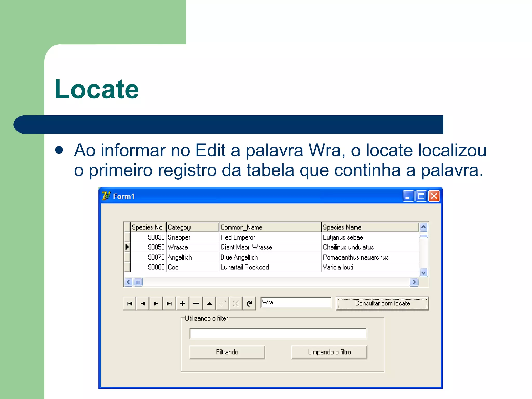
Task: Select cell 90080
Action: pyautogui.click(x=148, y=267)
